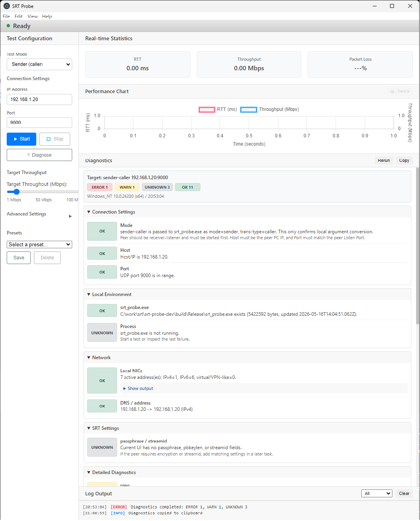Click the IP Address input field
Image resolution: width=420 pixels, height=521 pixels.
(x=39, y=99)
